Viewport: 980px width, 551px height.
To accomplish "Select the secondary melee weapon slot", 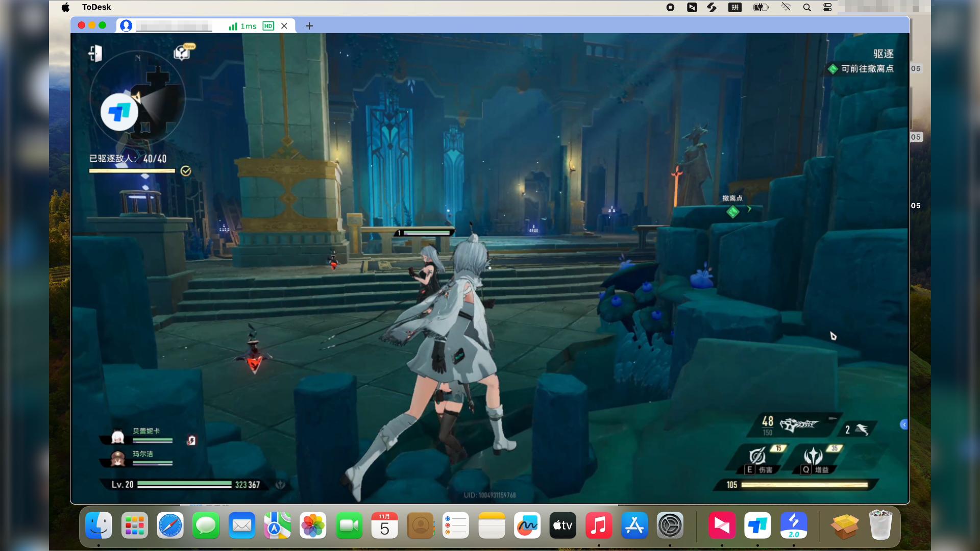I will pos(857,430).
